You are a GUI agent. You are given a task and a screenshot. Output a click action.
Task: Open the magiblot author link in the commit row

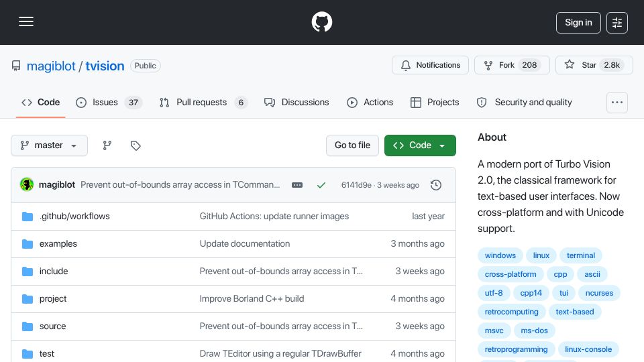[56, 185]
